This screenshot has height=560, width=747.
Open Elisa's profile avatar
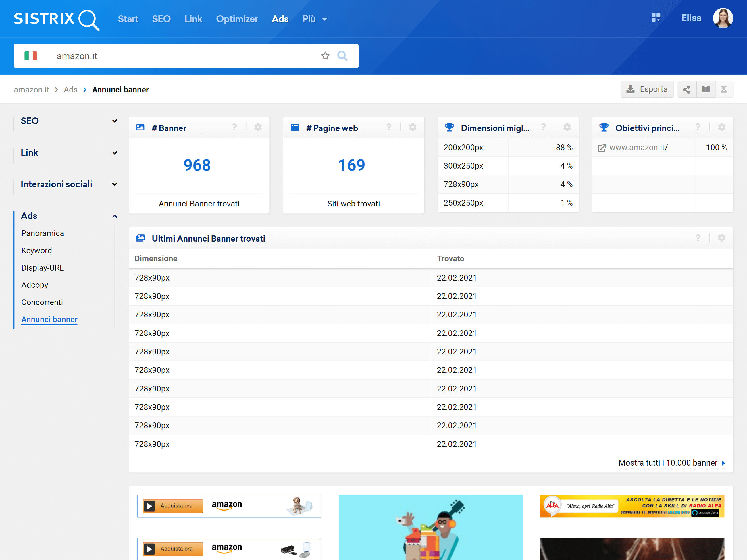tap(723, 18)
